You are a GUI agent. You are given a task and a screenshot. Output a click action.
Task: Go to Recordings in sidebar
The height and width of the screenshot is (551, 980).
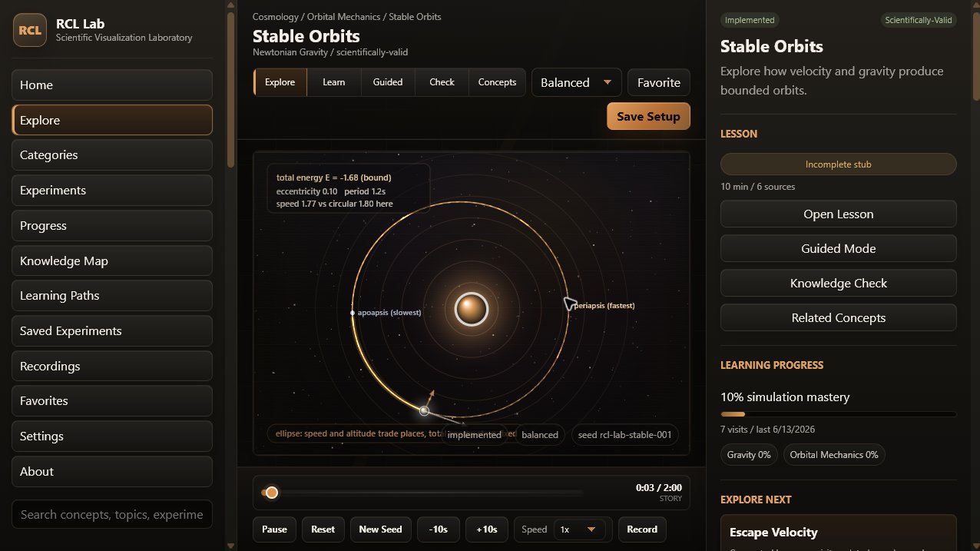112,366
